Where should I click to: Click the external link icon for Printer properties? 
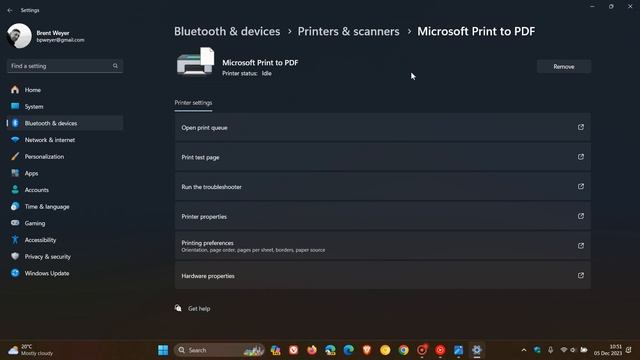(x=580, y=216)
